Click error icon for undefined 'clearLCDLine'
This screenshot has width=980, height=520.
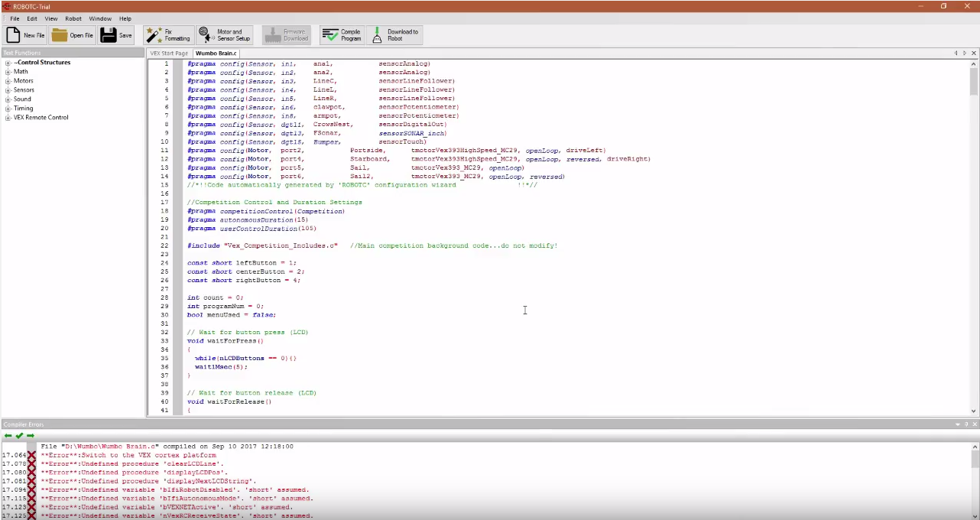click(32, 463)
